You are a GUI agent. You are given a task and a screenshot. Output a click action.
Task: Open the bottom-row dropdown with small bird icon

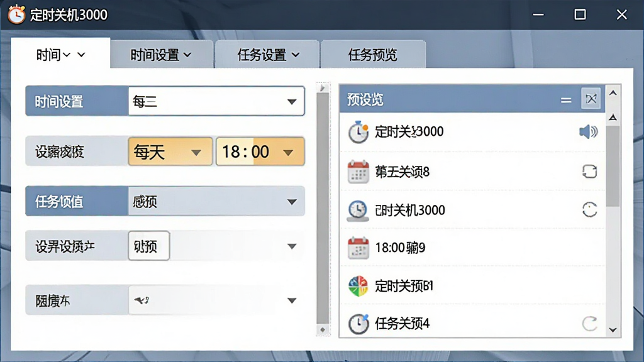(216, 300)
